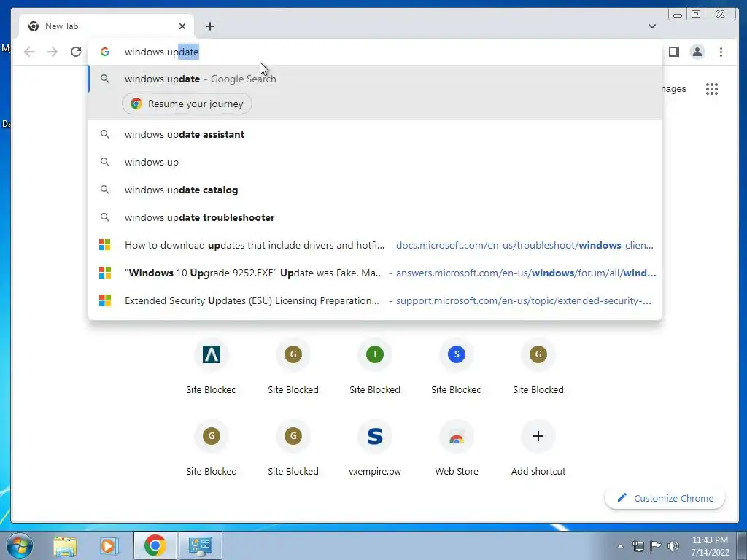The width and height of the screenshot is (747, 560).
Task: Click the Chrome taskbar icon
Action: pyautogui.click(x=155, y=545)
